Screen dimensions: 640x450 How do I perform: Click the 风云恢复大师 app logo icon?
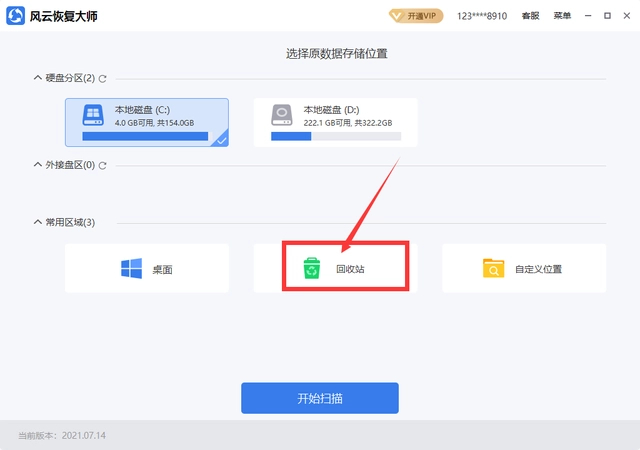(16, 16)
